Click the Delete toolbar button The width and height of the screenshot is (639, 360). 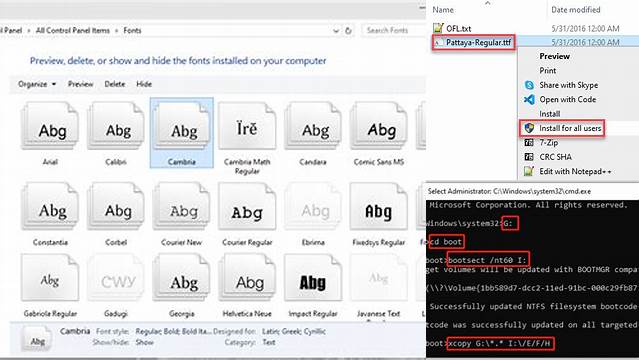coord(115,84)
